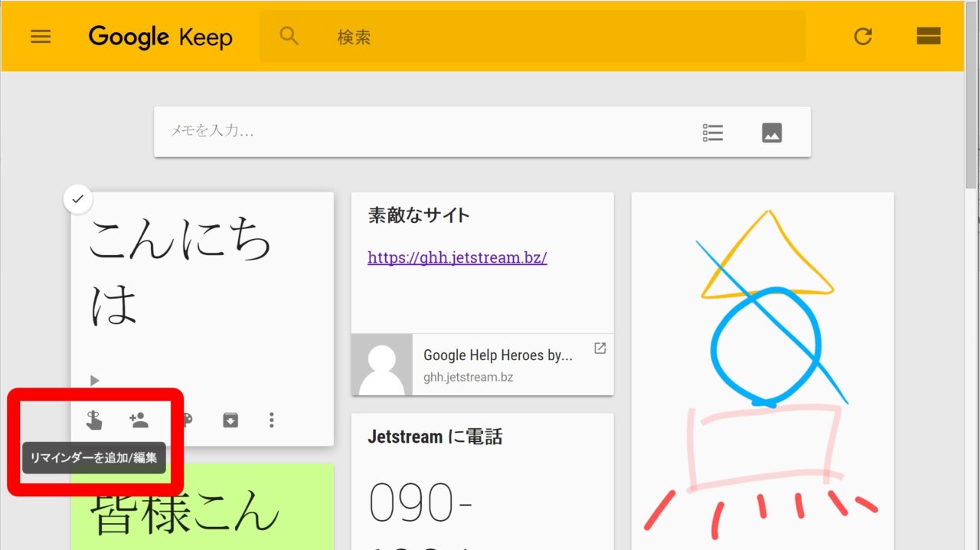Refresh notes with the reload icon
980x550 pixels.
(863, 36)
